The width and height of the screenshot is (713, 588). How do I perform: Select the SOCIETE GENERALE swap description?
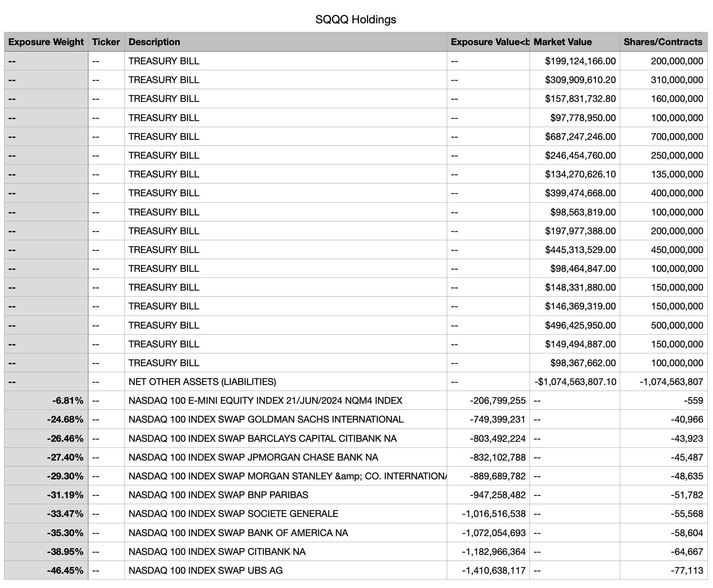[285, 514]
